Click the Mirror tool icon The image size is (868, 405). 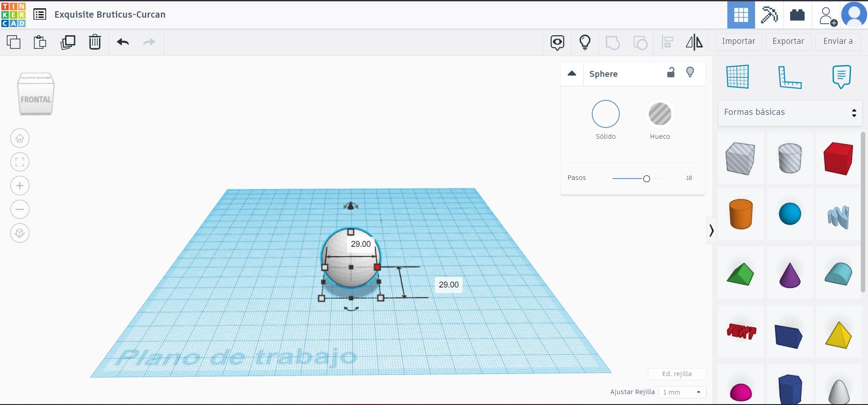(694, 42)
